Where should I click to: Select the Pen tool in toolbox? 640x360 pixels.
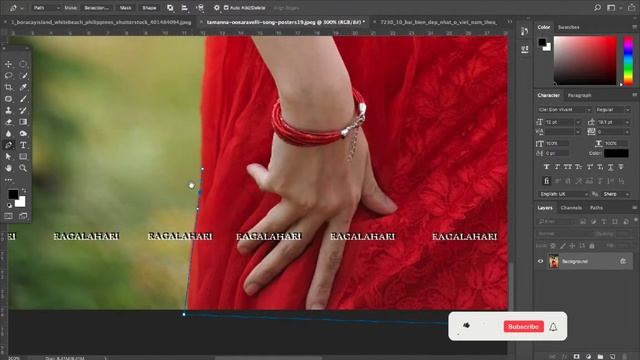pyautogui.click(x=8, y=145)
